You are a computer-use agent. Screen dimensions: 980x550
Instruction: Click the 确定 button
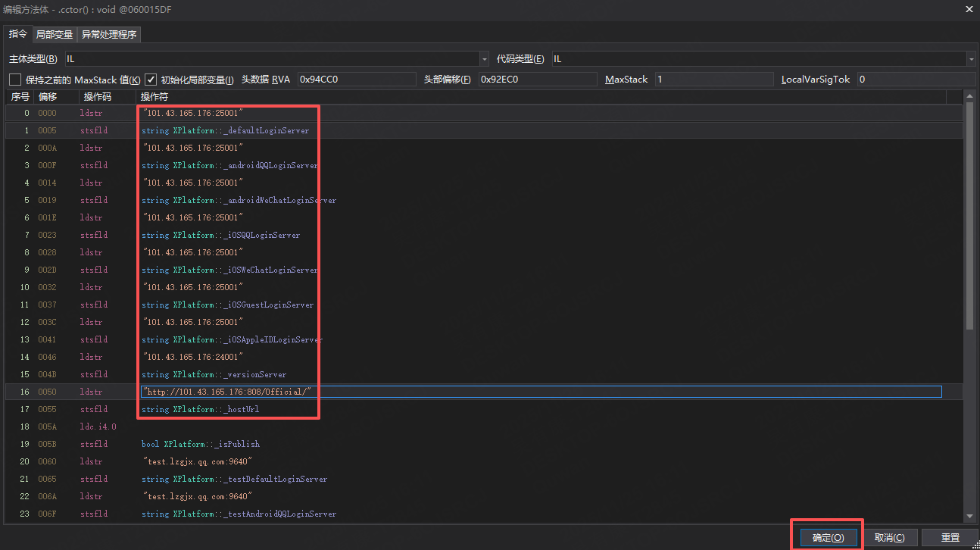[x=828, y=537]
